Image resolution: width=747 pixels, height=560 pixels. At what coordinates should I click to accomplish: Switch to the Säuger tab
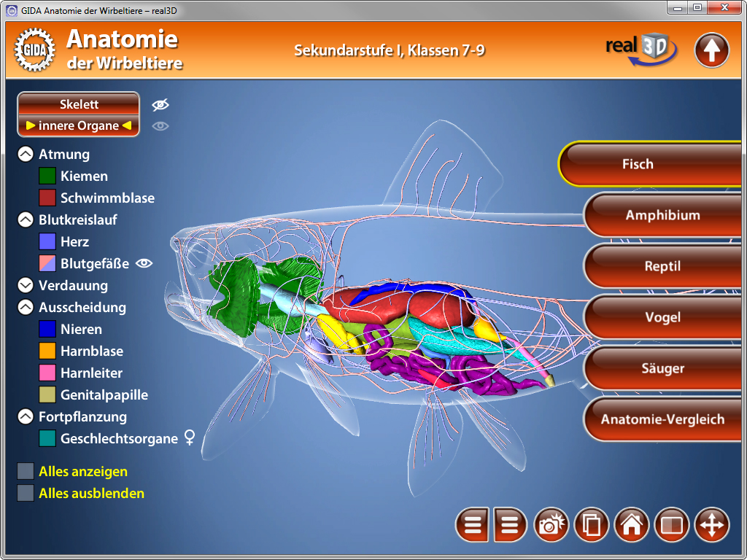[x=662, y=368]
